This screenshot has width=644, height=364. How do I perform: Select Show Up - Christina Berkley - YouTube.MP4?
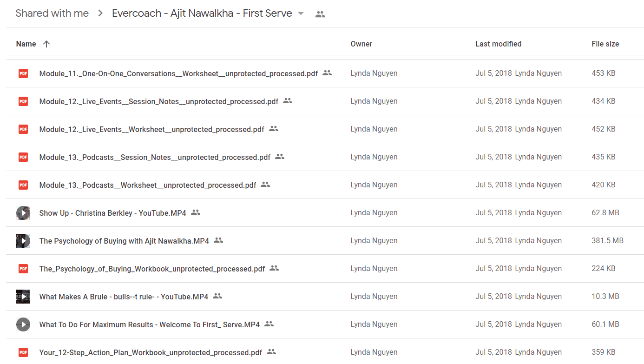[113, 213]
